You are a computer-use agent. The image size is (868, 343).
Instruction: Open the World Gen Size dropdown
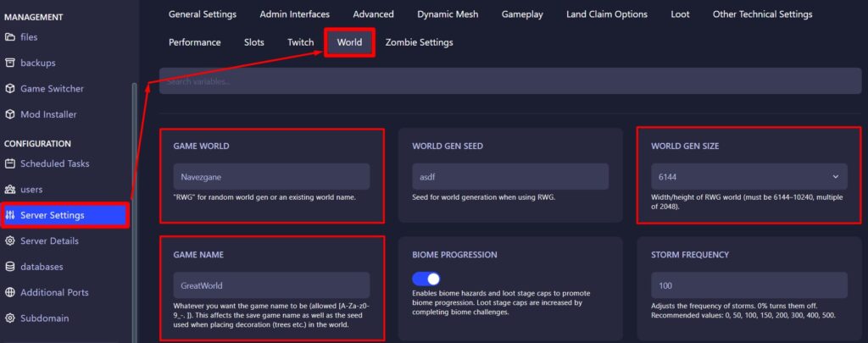(748, 176)
